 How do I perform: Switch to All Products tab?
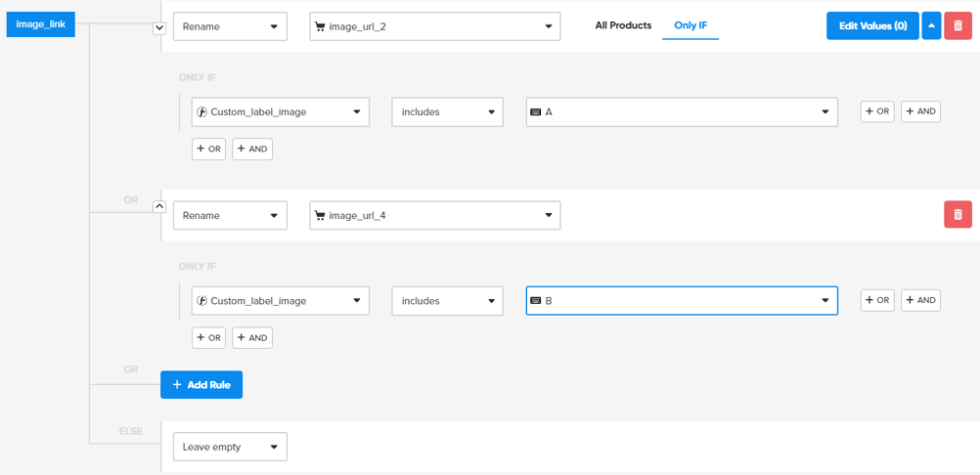click(623, 25)
